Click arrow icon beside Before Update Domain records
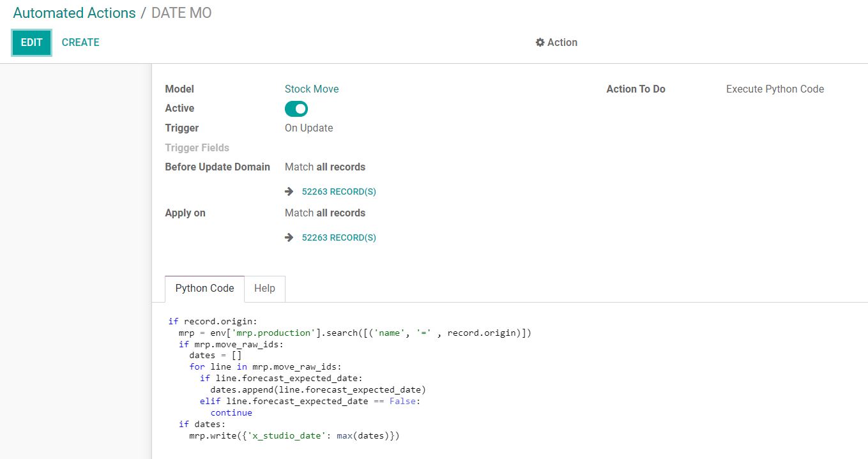868x459 pixels. 289,192
